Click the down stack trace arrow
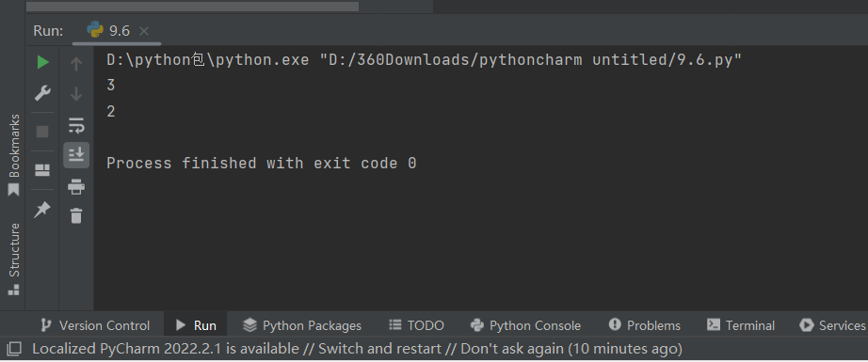Image resolution: width=868 pixels, height=362 pixels. coord(76,95)
